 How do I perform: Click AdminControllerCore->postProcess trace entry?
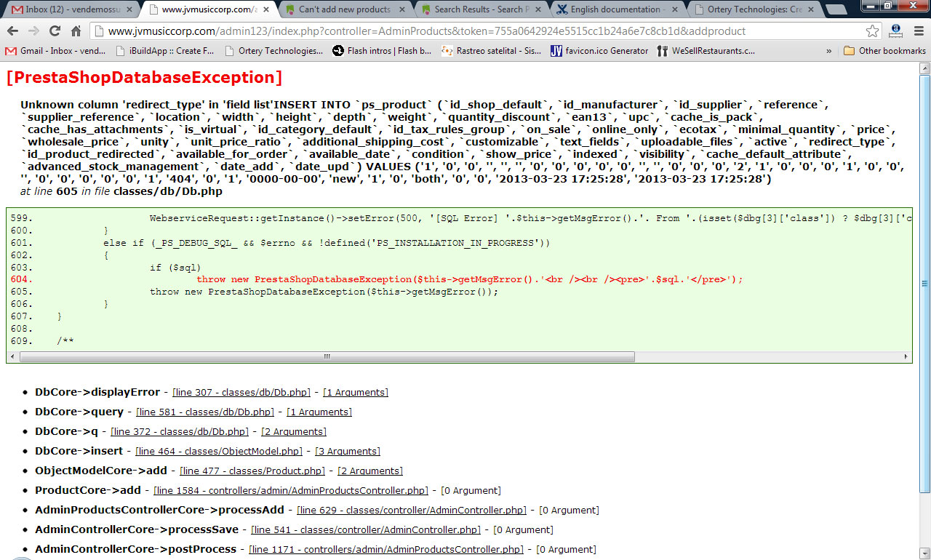click(x=135, y=550)
